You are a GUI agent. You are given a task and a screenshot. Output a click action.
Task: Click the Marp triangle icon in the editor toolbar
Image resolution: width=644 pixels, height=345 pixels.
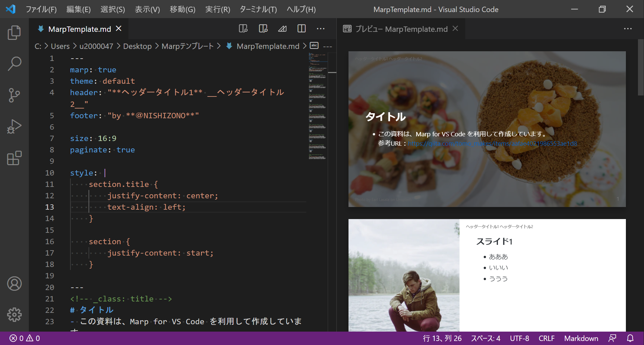(x=282, y=29)
